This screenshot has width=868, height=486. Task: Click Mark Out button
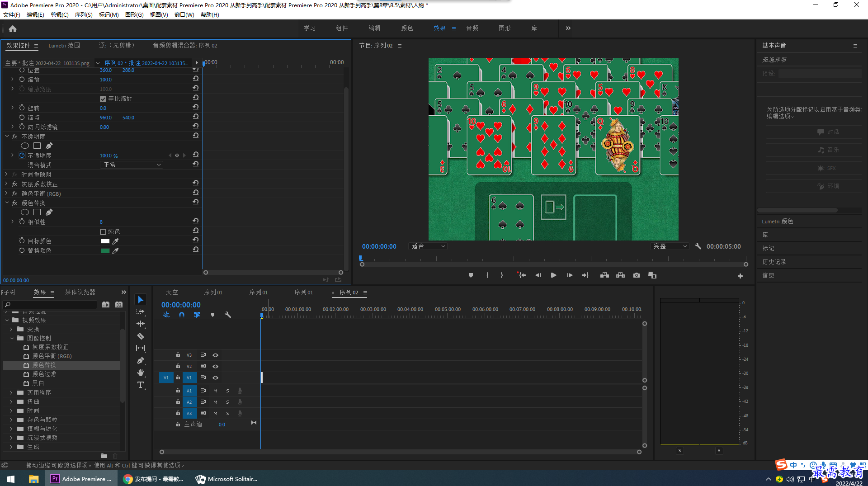(502, 275)
